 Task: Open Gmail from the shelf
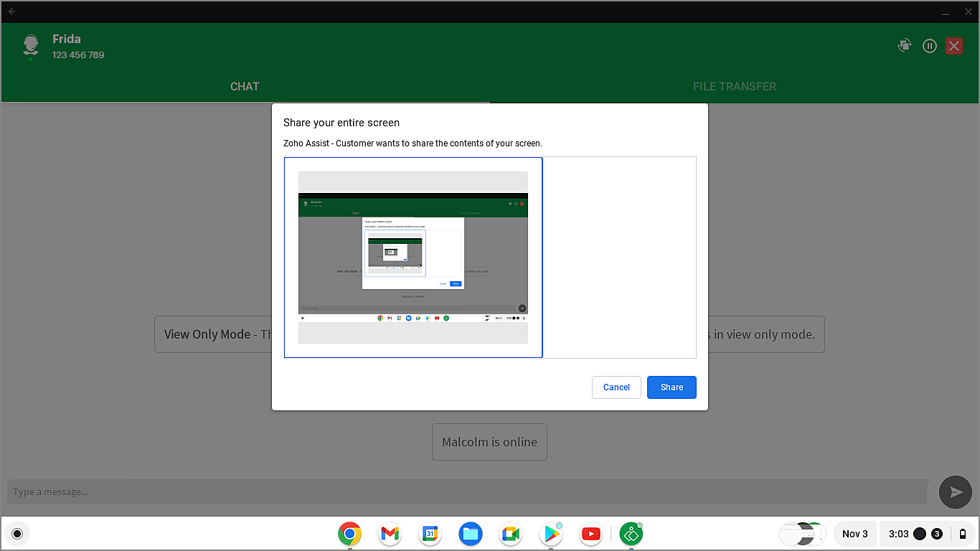pyautogui.click(x=390, y=534)
